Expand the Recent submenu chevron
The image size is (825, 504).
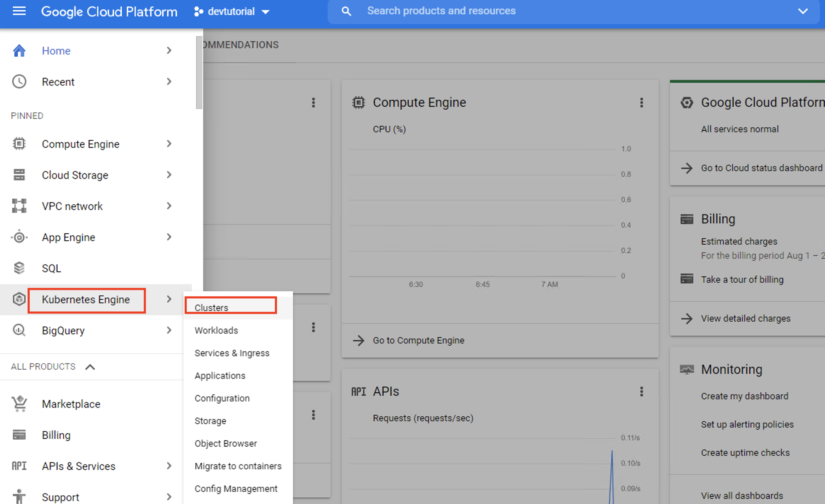click(x=169, y=82)
